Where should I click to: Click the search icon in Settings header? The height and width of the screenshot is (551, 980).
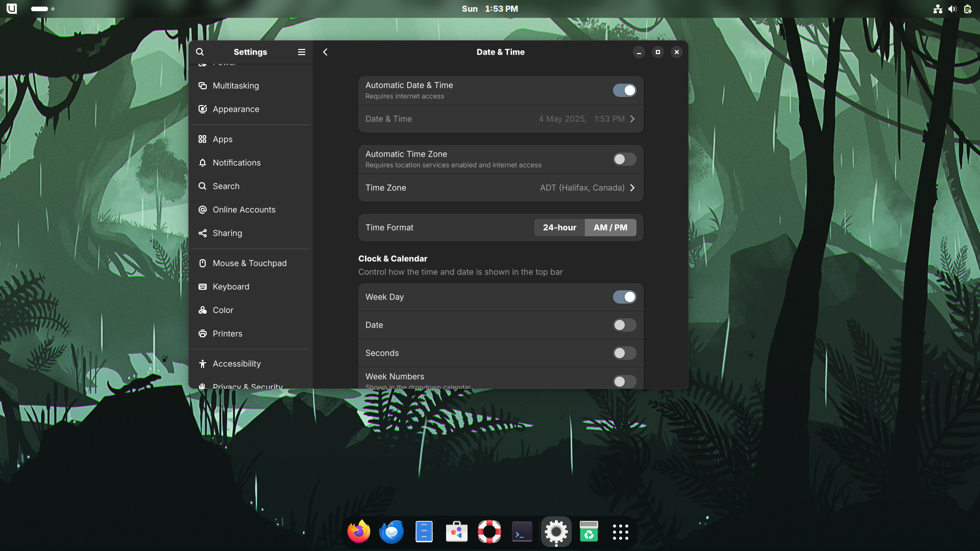coord(200,52)
